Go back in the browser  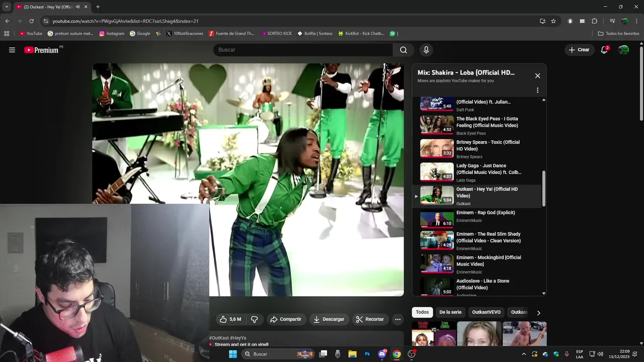tap(7, 21)
